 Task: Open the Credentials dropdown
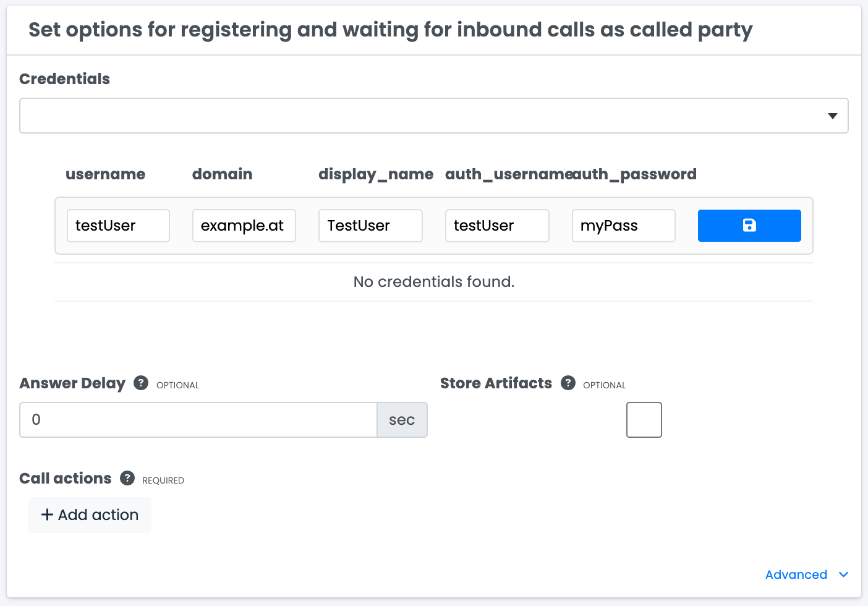click(434, 116)
